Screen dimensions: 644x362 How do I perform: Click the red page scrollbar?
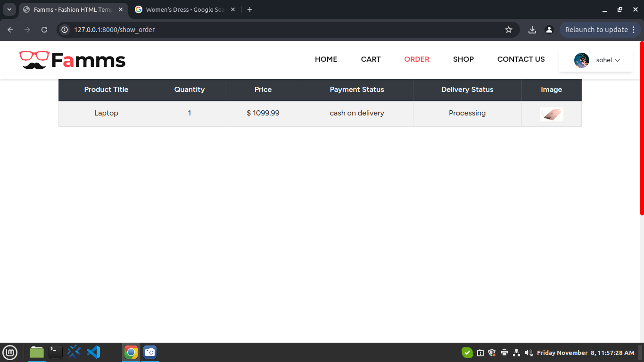(642, 128)
